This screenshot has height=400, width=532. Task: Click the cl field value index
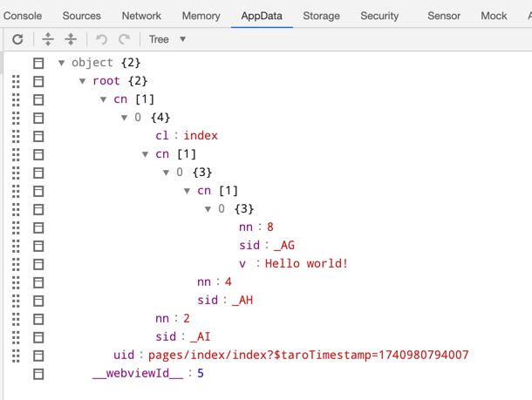pos(201,136)
